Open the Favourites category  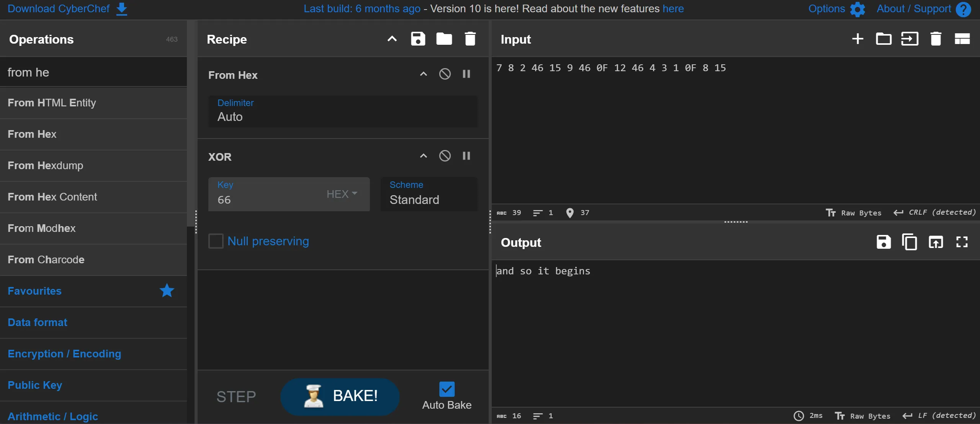point(34,291)
